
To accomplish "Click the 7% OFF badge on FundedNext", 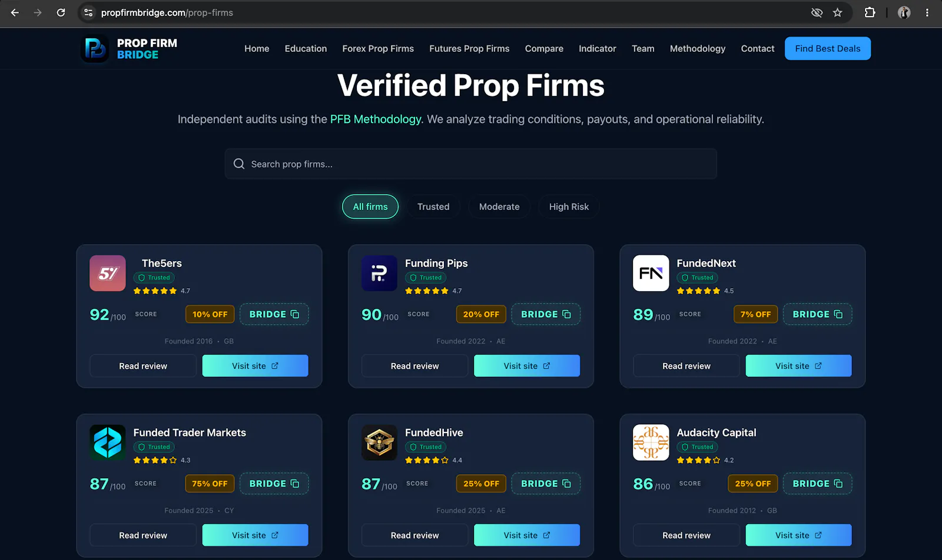I will (x=756, y=314).
